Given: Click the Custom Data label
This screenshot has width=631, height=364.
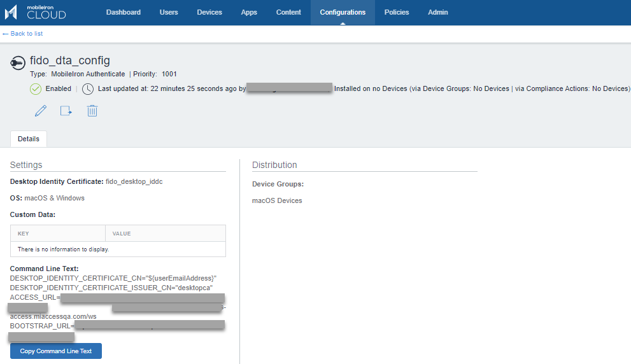Looking at the screenshot, I should (x=32, y=215).
